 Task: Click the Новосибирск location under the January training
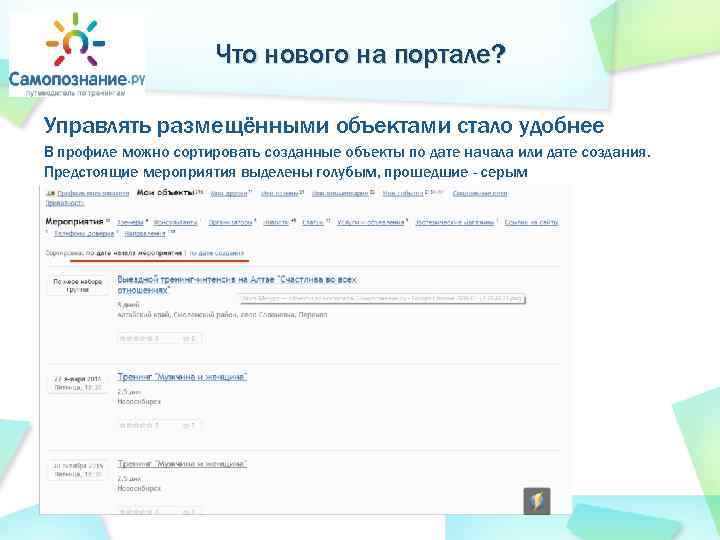click(139, 402)
